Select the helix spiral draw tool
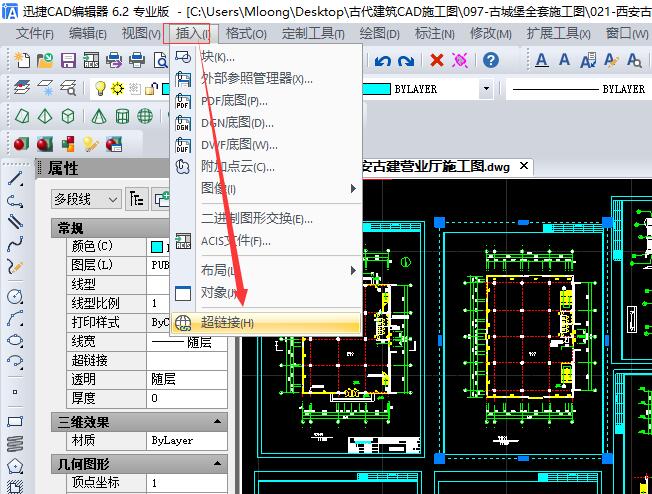 tap(15, 444)
